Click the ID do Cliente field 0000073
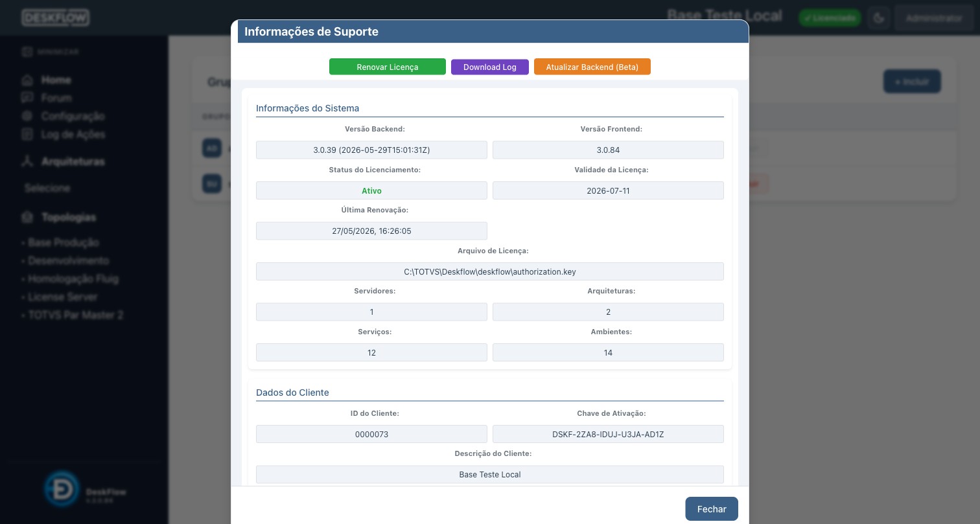This screenshot has height=524, width=980. pyautogui.click(x=371, y=434)
